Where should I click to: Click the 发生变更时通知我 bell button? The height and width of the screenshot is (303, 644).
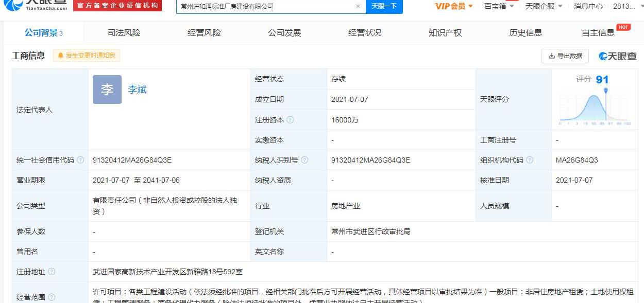point(87,56)
